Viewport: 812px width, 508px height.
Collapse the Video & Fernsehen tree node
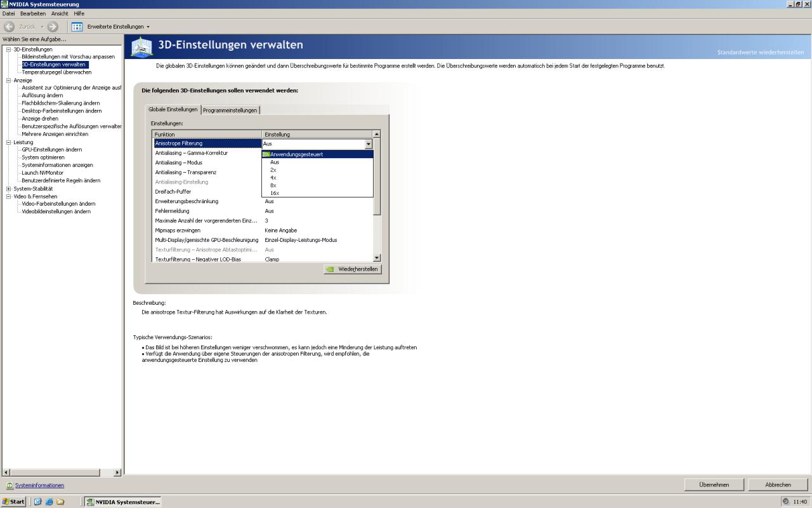pyautogui.click(x=9, y=196)
